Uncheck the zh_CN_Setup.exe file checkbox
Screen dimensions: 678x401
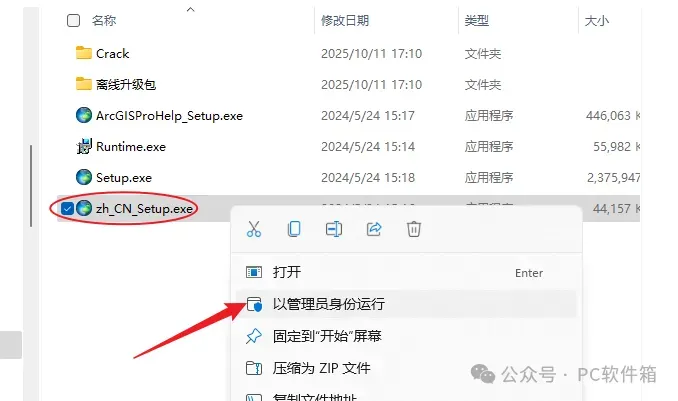coord(67,209)
